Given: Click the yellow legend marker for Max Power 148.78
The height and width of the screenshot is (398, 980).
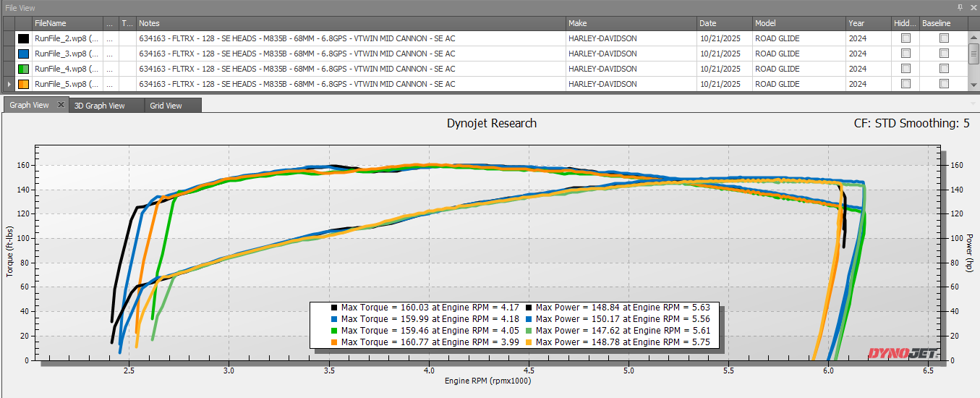Looking at the screenshot, I should pyautogui.click(x=529, y=342).
